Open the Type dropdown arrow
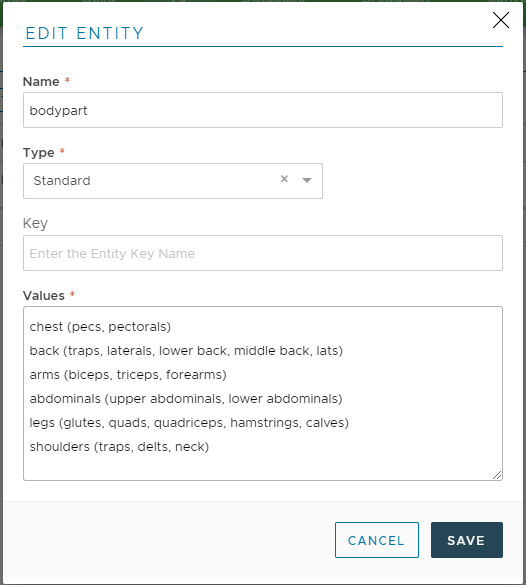Viewport: 526px width, 585px height. [307, 181]
